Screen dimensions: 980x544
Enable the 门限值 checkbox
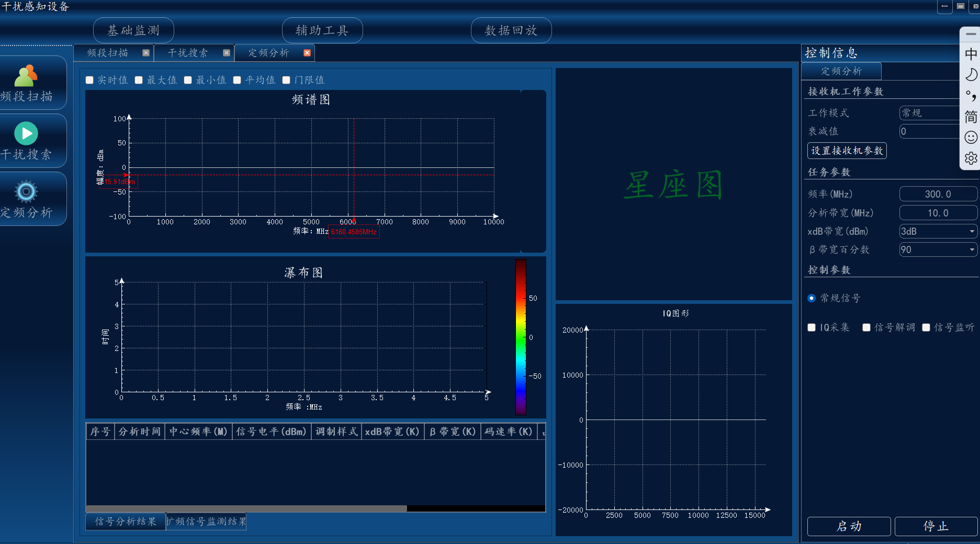286,80
